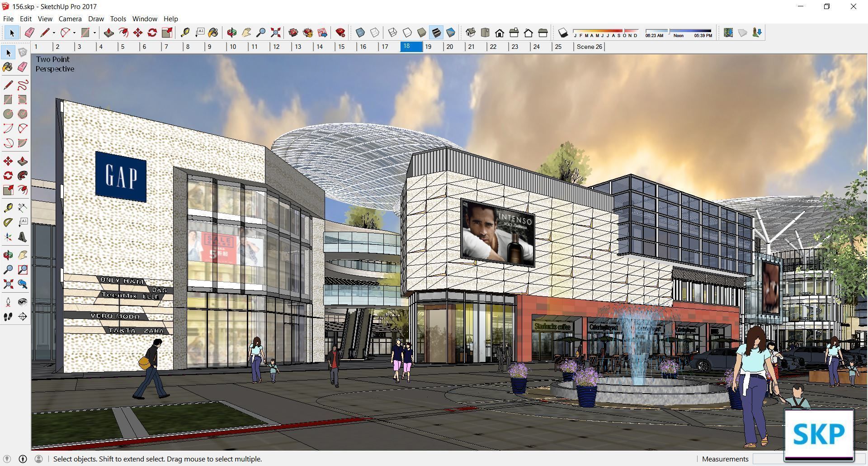Screen dimensions: 868x466
Task: Select the Make Component tool
Action: click(x=23, y=52)
